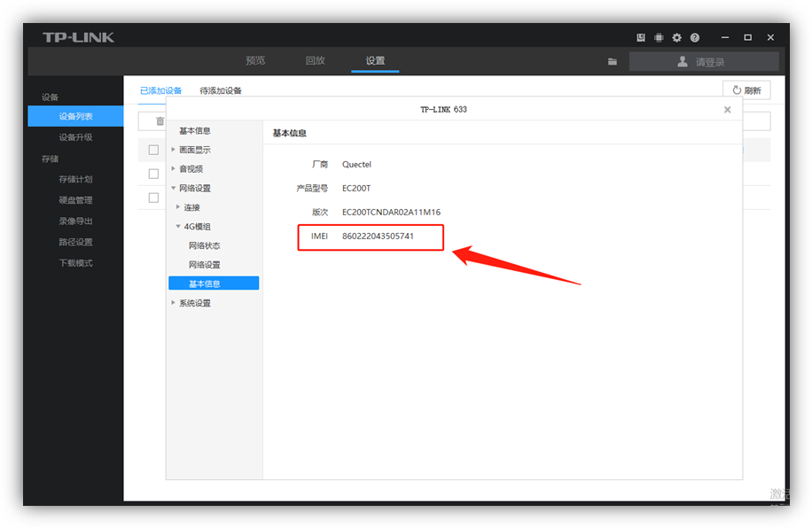Screen dimensions: 812x528
Task: Close the TP-LINK 633 dialog
Action: pyautogui.click(x=727, y=110)
